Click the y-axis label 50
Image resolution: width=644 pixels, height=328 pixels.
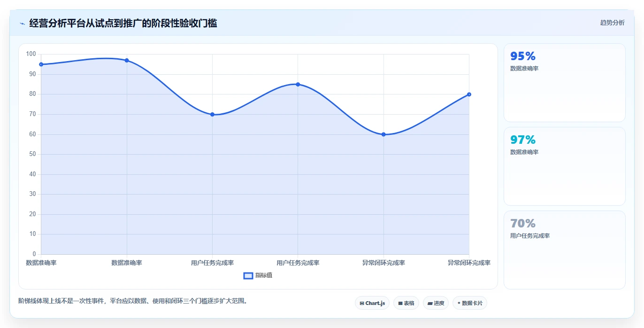tap(33, 154)
